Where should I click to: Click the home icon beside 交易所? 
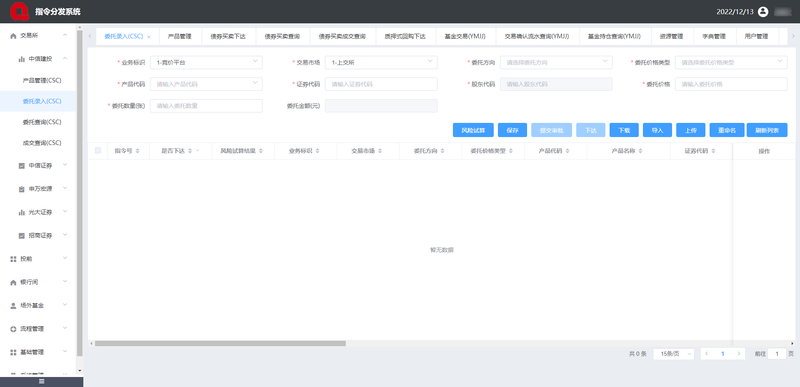pyautogui.click(x=13, y=36)
